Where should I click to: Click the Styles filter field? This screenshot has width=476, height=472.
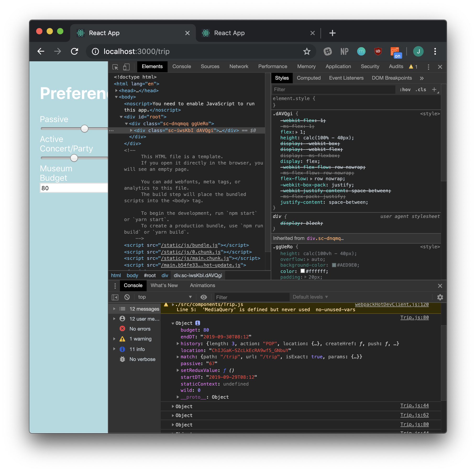[334, 90]
